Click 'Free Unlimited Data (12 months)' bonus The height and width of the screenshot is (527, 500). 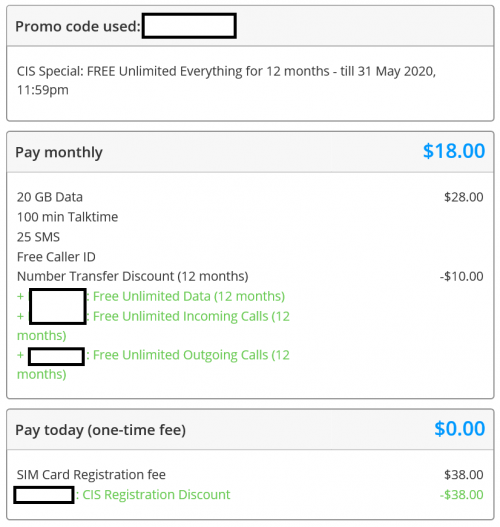[189, 296]
